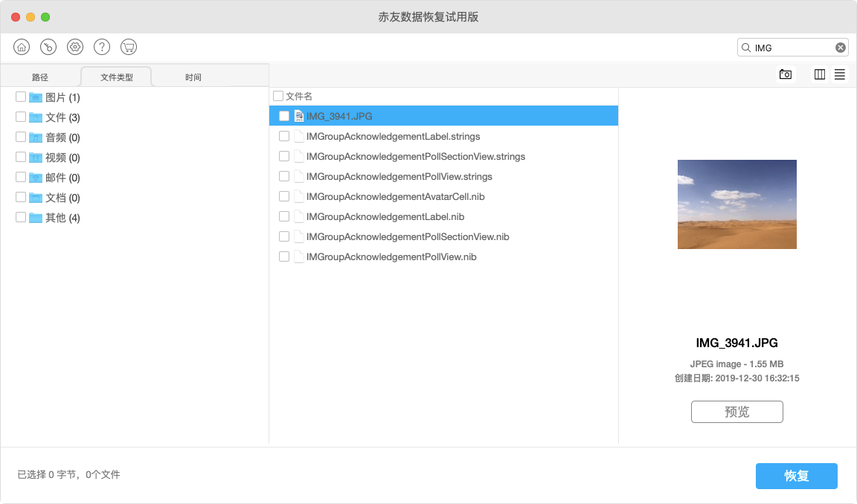Switch to list view layout icon
The image size is (857, 504).
839,74
